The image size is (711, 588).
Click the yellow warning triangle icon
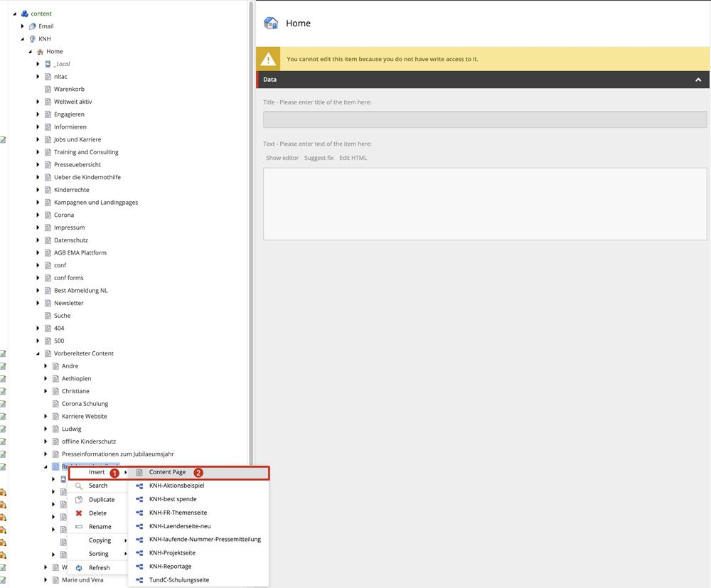pyautogui.click(x=268, y=59)
